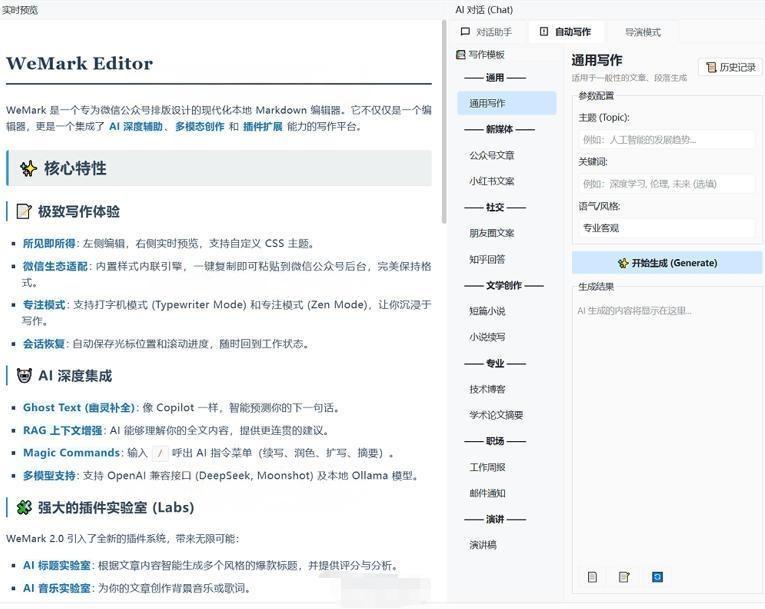This screenshot has width=765, height=609.
Task: Click the 会话恢复 bold term
Action: point(43,344)
